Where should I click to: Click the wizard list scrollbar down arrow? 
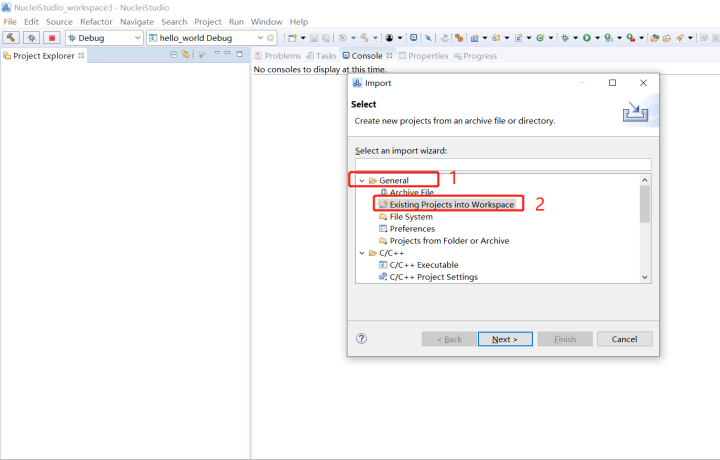point(645,277)
